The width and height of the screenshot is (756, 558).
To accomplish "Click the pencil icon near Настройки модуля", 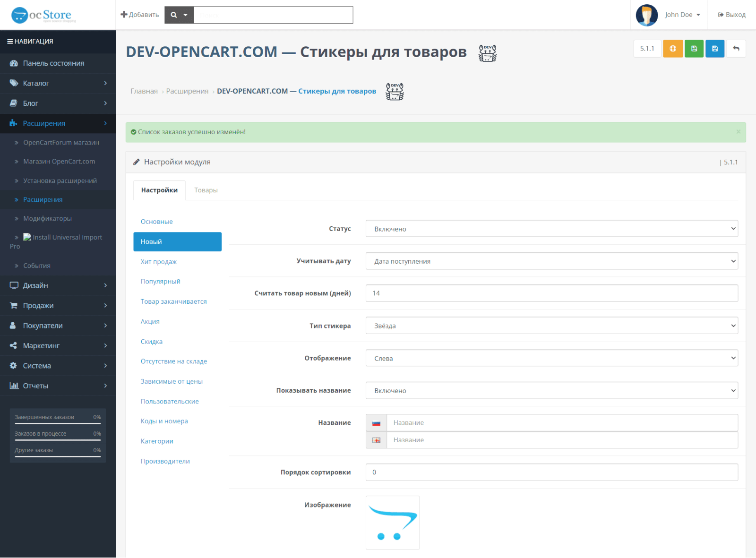I will pos(136,162).
